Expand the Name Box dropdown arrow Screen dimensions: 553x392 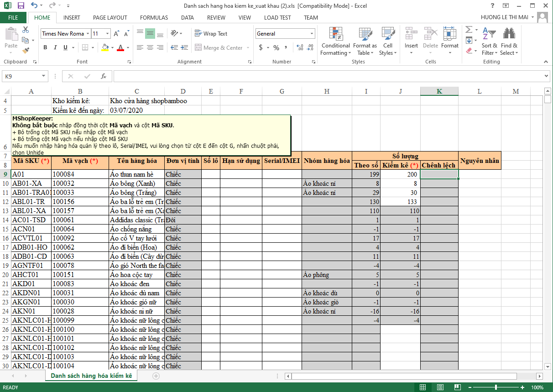point(44,76)
